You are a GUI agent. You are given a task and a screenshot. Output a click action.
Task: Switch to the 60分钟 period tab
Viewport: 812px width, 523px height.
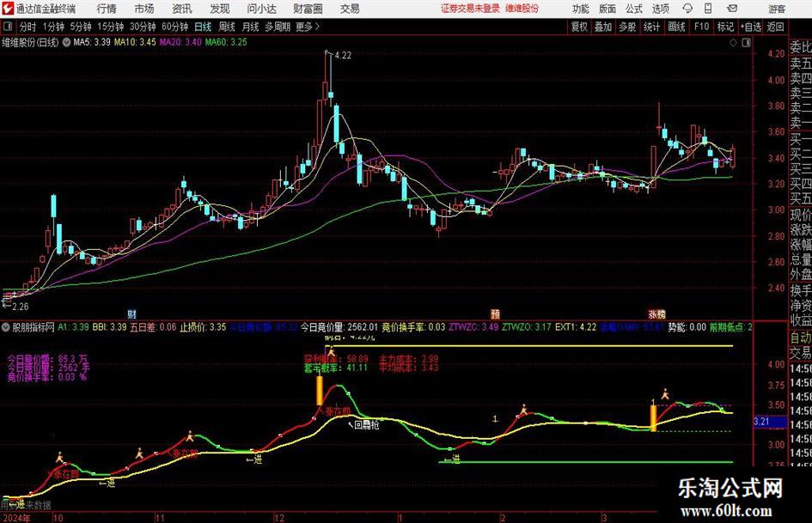174,27
